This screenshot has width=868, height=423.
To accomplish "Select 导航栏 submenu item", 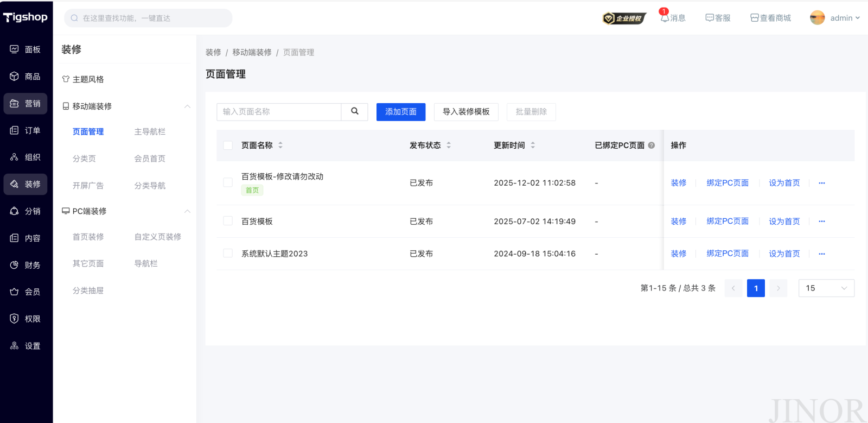I will coord(146,263).
